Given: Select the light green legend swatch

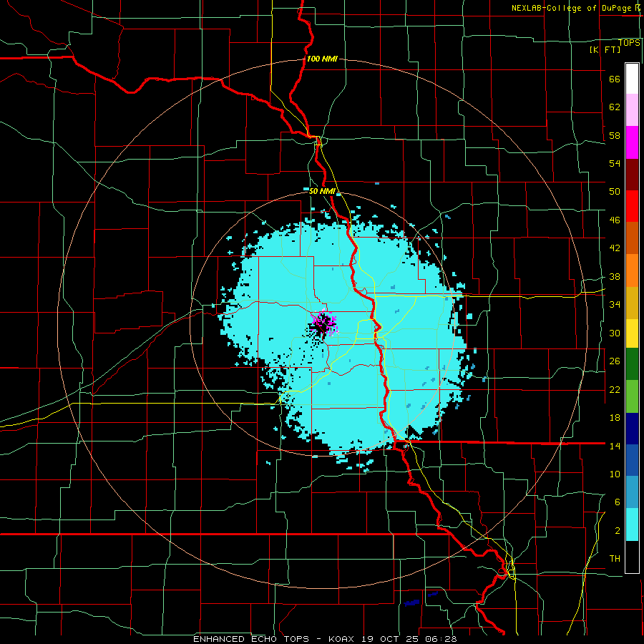Looking at the screenshot, I should click(632, 396).
